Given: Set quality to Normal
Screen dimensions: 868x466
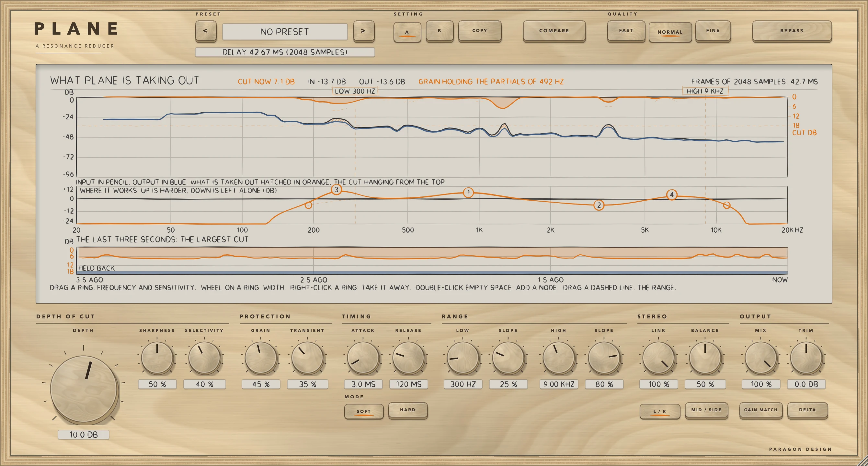Looking at the screenshot, I should (x=670, y=32).
